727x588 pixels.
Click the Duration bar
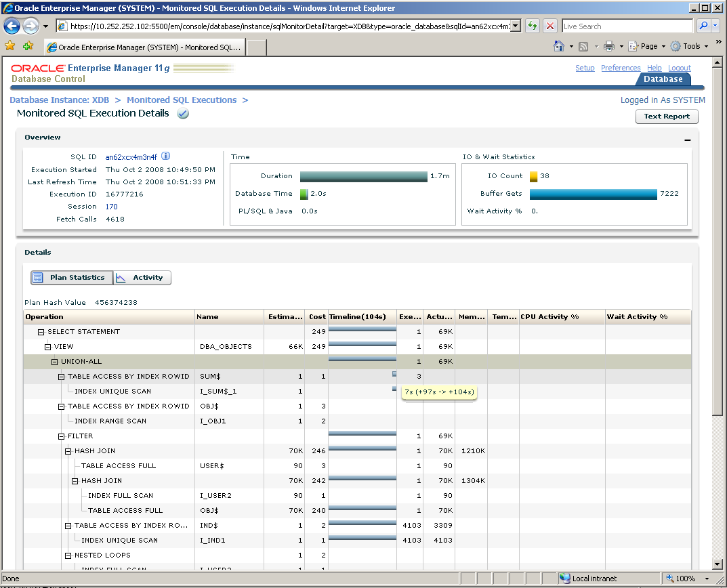coord(363,176)
